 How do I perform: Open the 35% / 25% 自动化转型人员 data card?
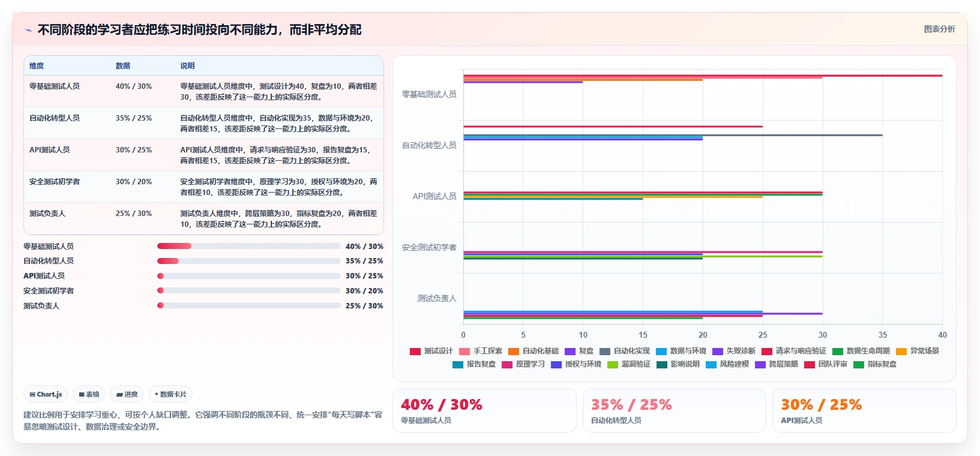(x=674, y=410)
